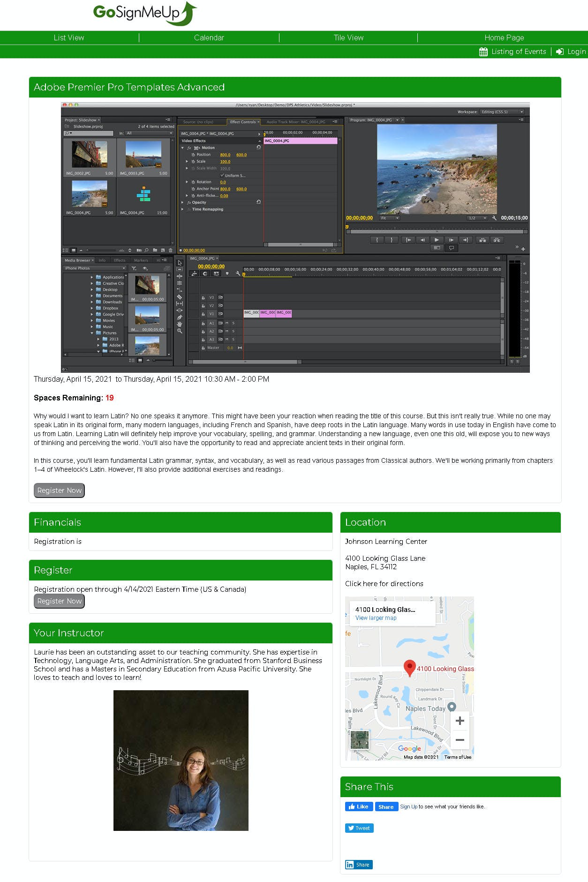Select the Zoom tool magnifier in Premiere

[x=180, y=331]
